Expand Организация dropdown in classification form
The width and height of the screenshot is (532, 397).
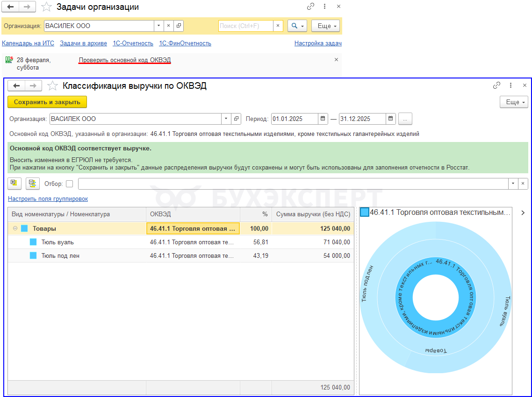(x=226, y=119)
